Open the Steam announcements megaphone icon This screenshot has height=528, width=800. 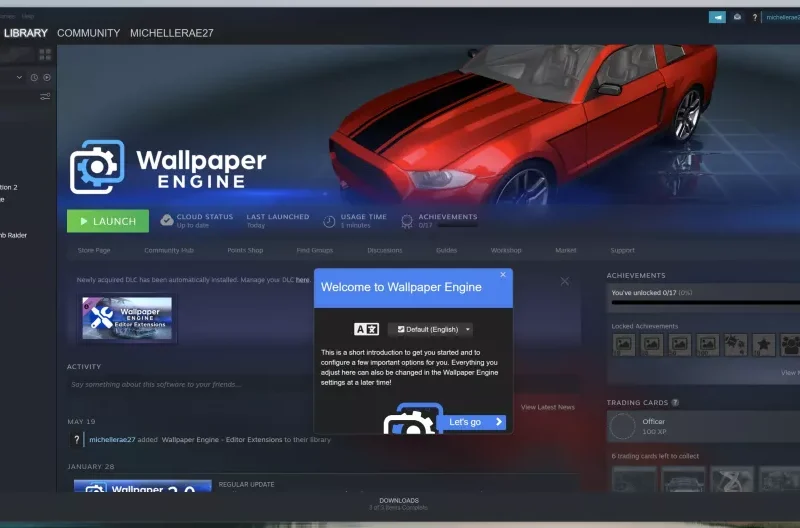pos(717,17)
